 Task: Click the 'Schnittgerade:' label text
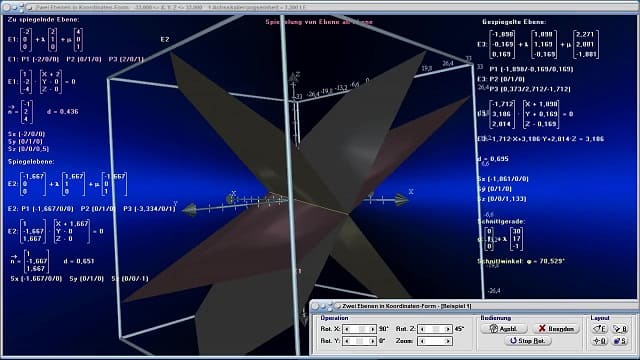tap(501, 222)
